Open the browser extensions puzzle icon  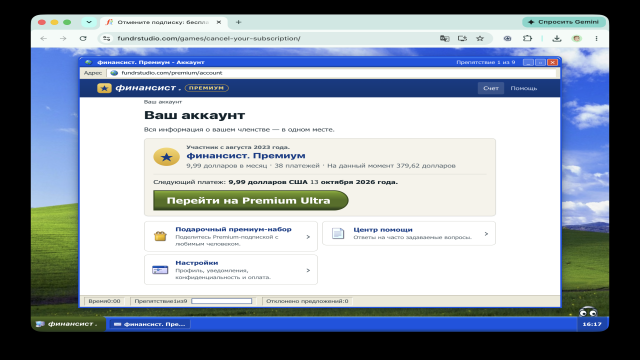click(527, 38)
